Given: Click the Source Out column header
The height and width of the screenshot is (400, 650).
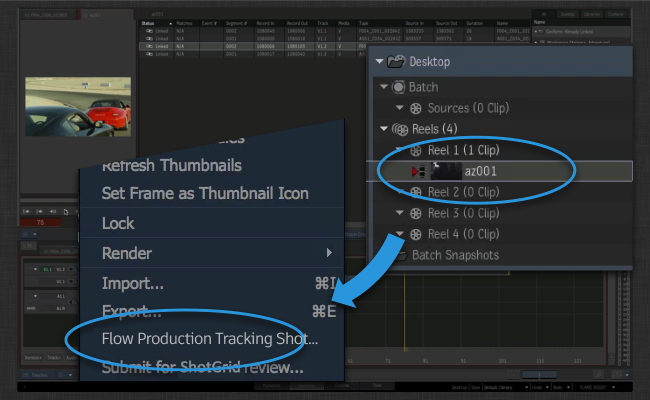Looking at the screenshot, I should 449,23.
